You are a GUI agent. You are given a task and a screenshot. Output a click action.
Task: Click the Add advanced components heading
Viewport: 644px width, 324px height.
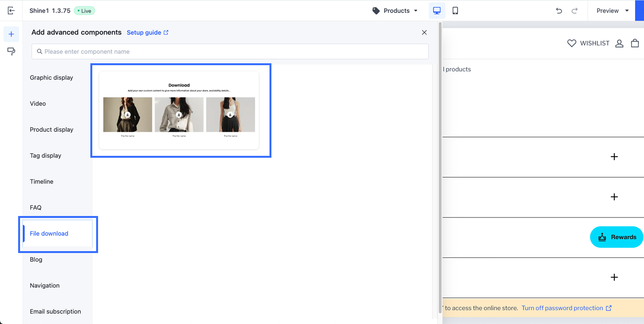pos(76,32)
